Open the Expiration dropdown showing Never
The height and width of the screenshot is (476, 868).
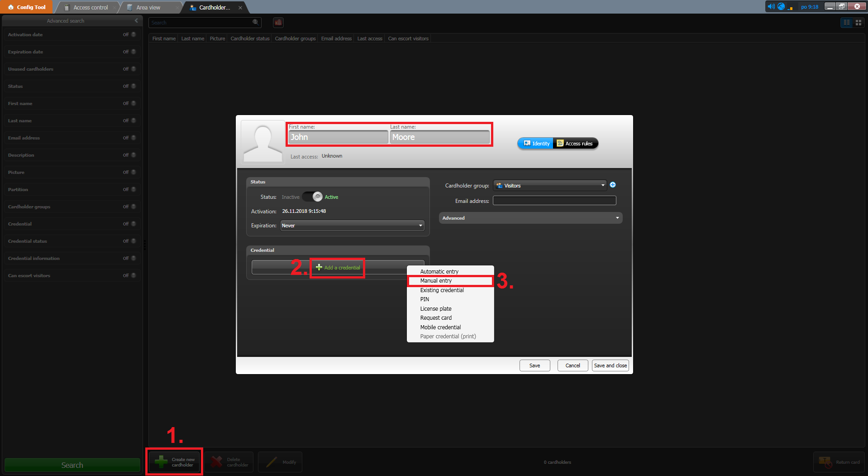pyautogui.click(x=352, y=226)
